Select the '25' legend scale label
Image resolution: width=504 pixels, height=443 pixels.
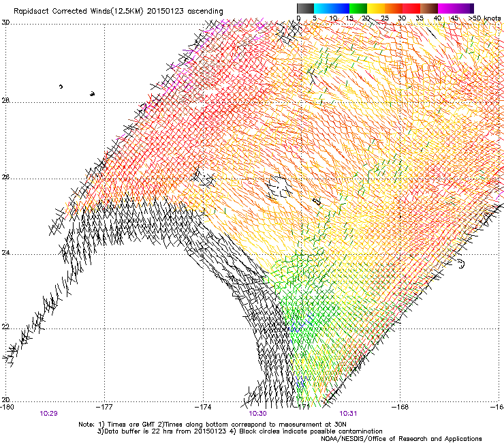[384, 18]
